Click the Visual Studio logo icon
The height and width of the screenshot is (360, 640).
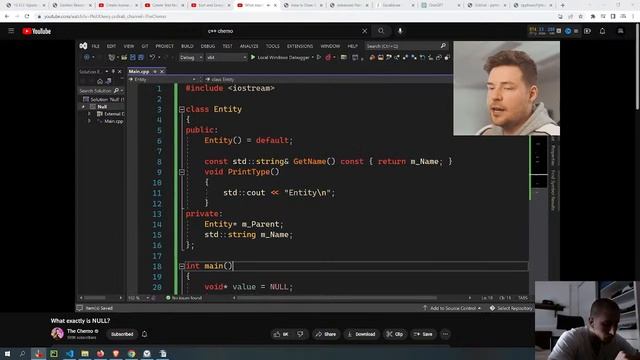tap(83, 46)
